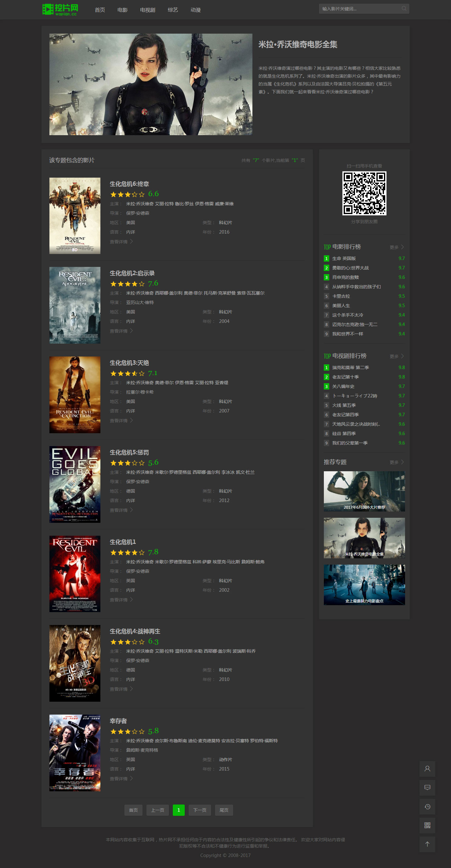Click the 尾页 pagination button
Image resolution: width=451 pixels, height=868 pixels.
pyautogui.click(x=224, y=810)
